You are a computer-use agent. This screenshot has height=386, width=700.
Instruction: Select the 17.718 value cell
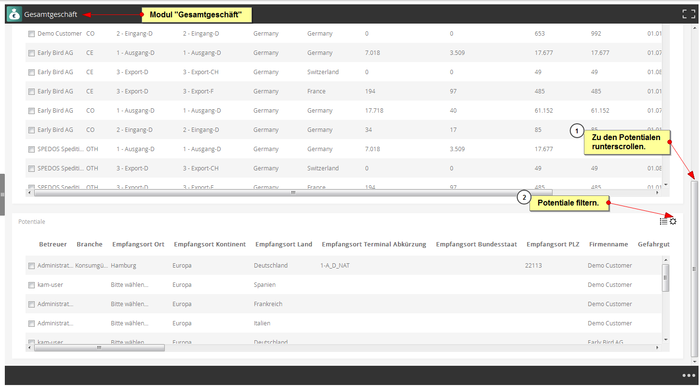(x=374, y=110)
